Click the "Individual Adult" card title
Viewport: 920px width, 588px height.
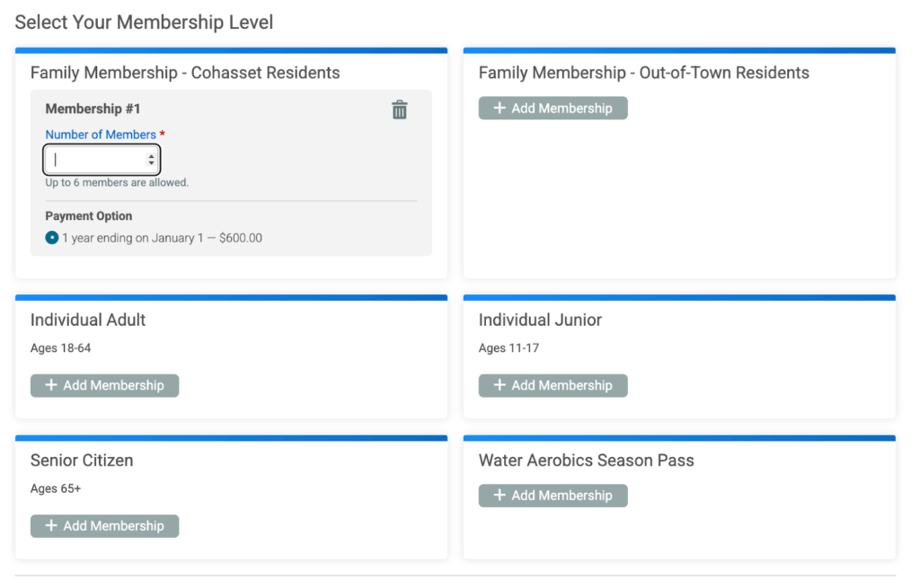(88, 320)
